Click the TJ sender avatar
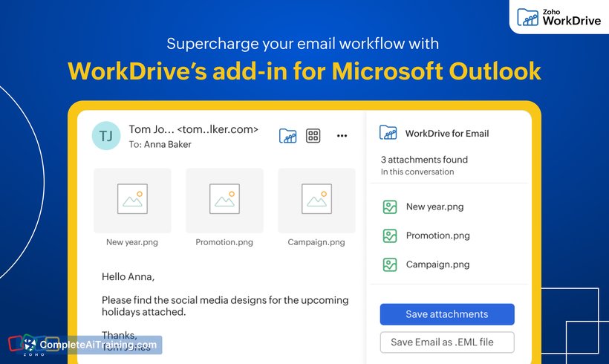The image size is (609, 364). click(106, 136)
